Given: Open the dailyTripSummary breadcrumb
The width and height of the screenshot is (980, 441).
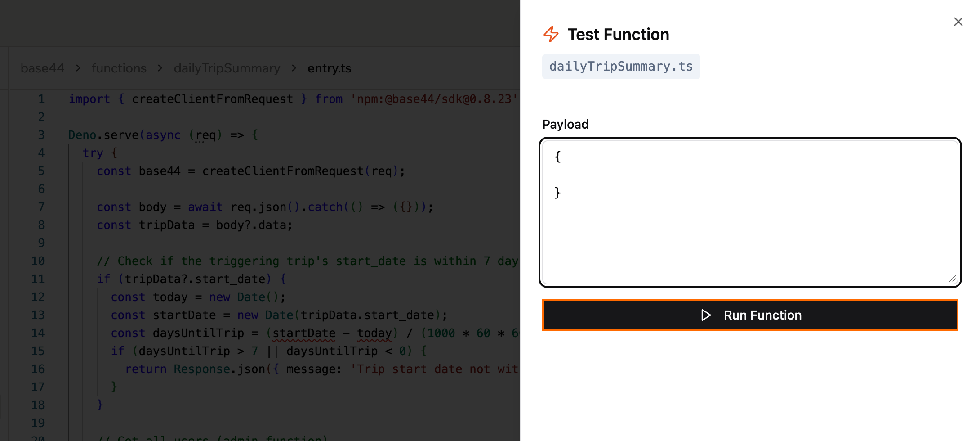Looking at the screenshot, I should click(227, 68).
